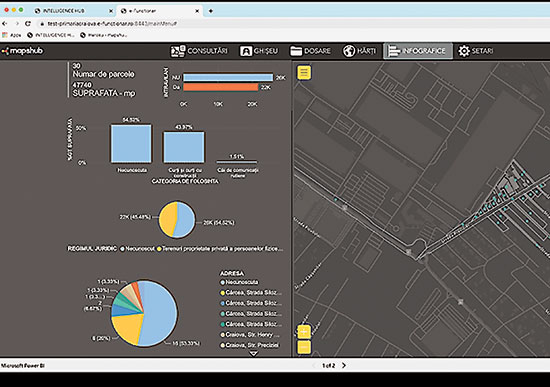Open the GHIȘEU section
The width and height of the screenshot is (550, 387).
[x=259, y=51]
